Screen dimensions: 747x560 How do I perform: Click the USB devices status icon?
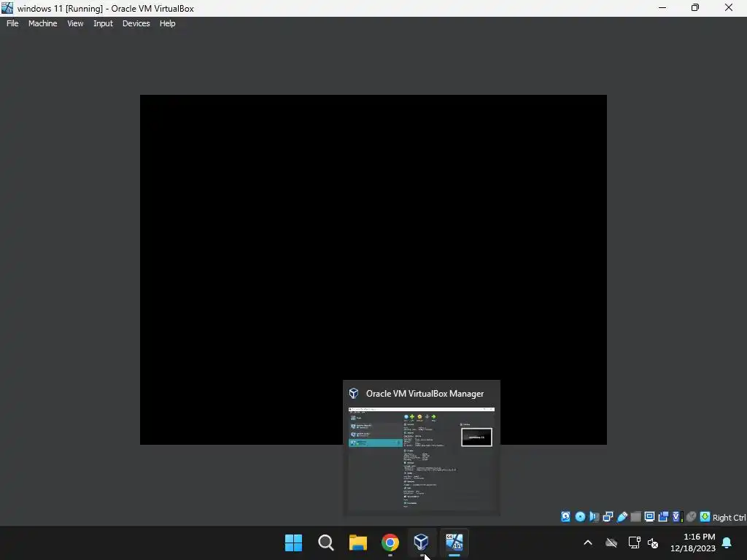pyautogui.click(x=622, y=517)
